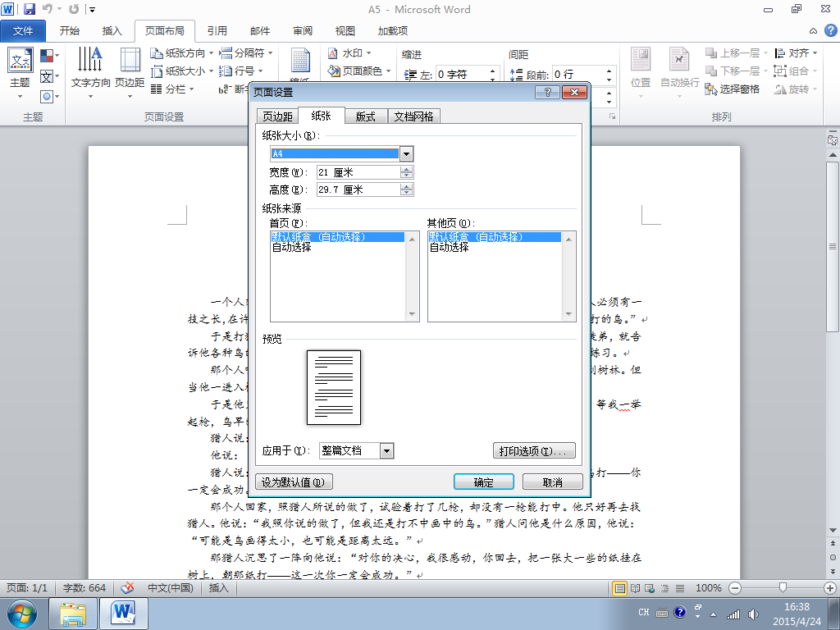Click the zoom out minus button
The width and height of the screenshot is (840, 630).
tap(735, 588)
